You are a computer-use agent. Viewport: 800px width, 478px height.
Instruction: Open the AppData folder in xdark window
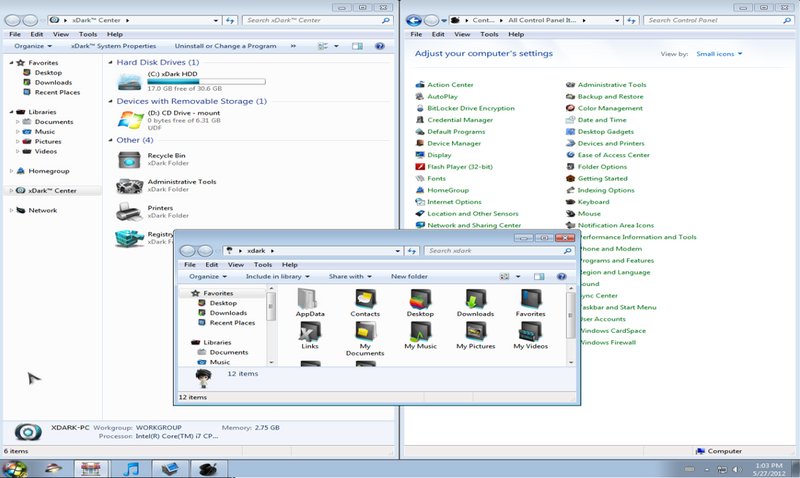[310, 298]
